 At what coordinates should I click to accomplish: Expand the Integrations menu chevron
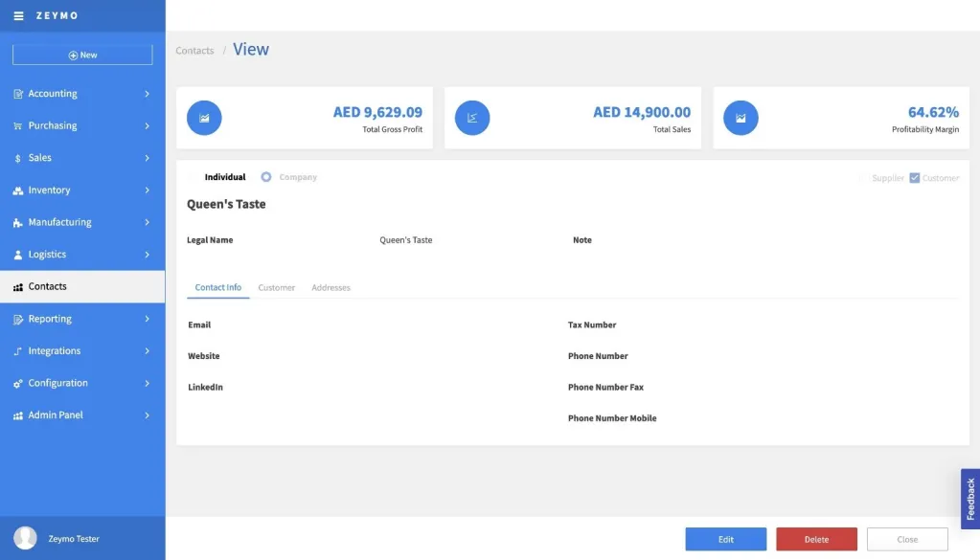pyautogui.click(x=148, y=351)
